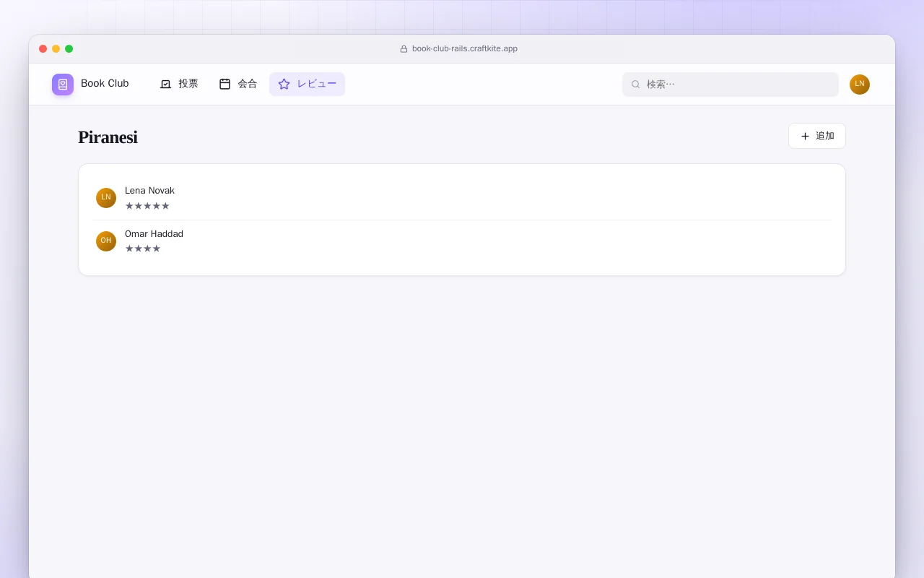Image resolution: width=924 pixels, height=578 pixels.
Task: Click Lena Novak's avatar in reviews
Action: click(x=106, y=198)
